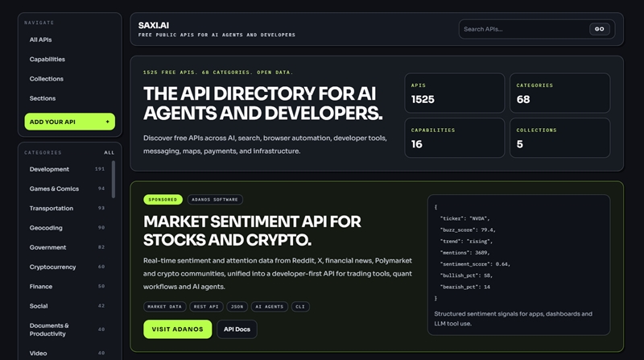Screen dimensions: 644x360
Task: Select the Geocoding category
Action: [46, 228]
